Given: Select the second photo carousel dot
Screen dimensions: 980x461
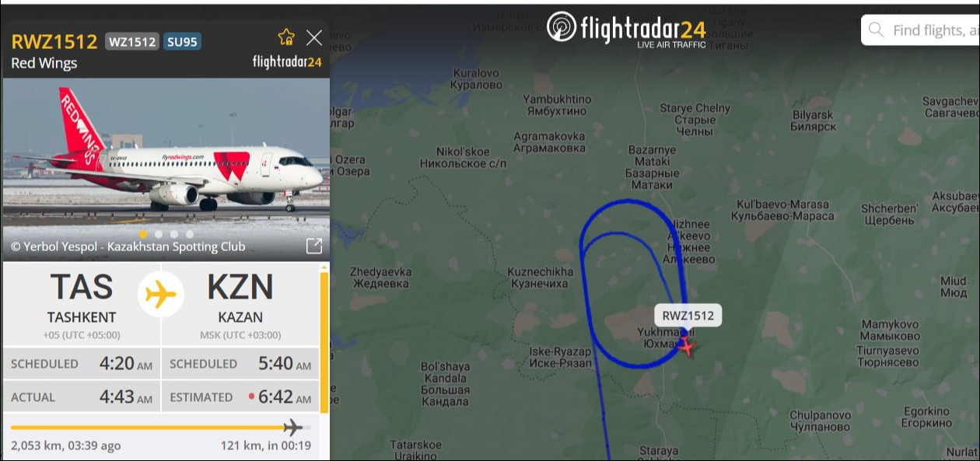Looking at the screenshot, I should (159, 234).
